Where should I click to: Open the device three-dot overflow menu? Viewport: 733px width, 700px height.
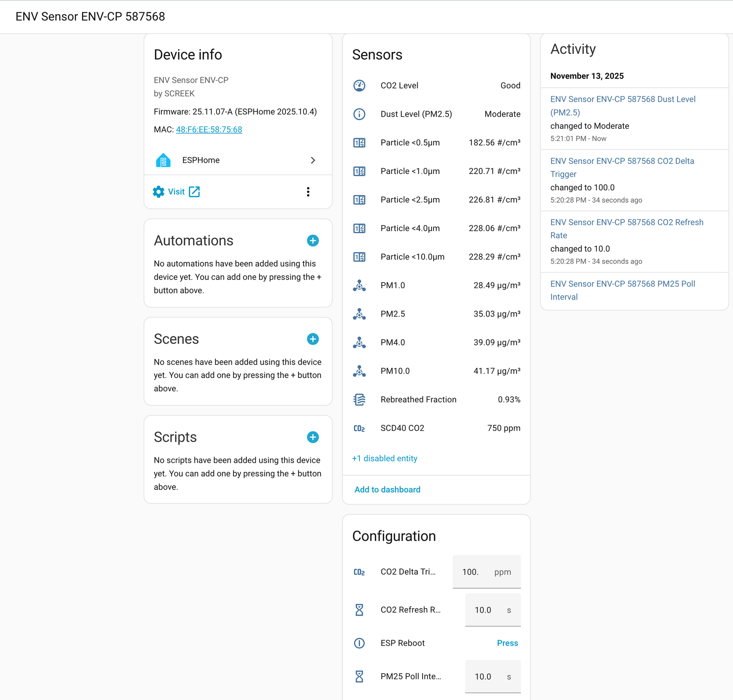[x=308, y=192]
